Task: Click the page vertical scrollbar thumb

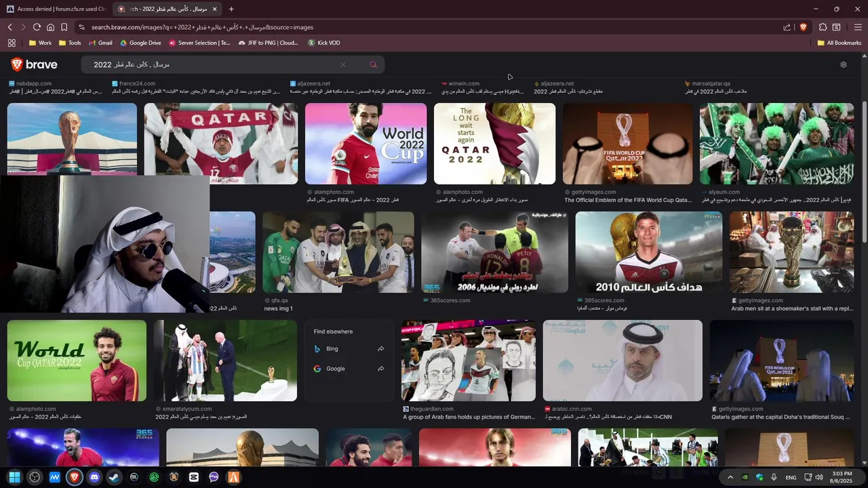Action: point(865,171)
